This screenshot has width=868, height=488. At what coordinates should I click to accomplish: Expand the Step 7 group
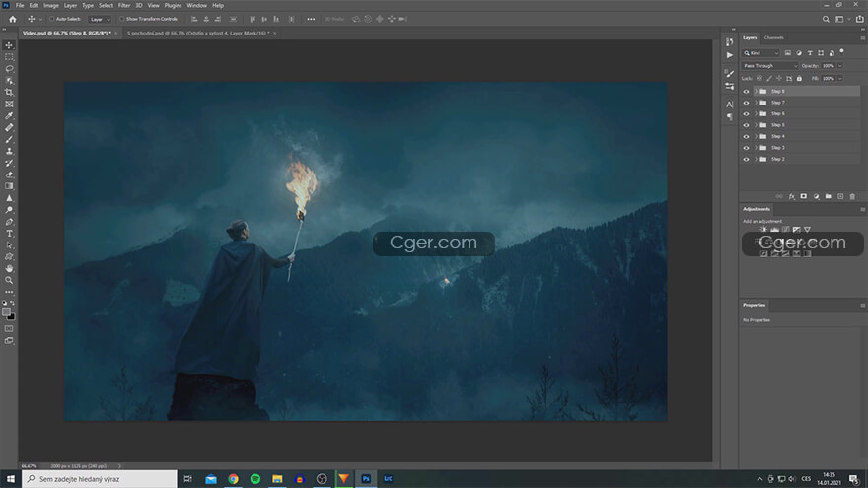pos(756,103)
